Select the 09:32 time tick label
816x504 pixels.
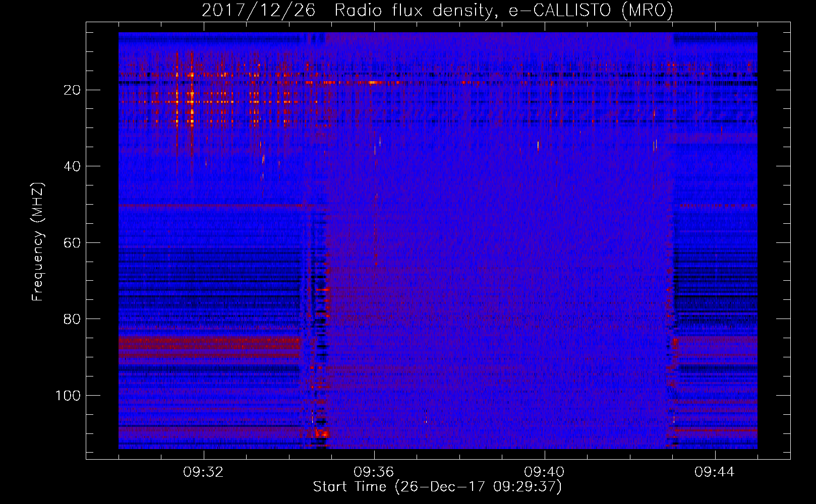pyautogui.click(x=203, y=472)
